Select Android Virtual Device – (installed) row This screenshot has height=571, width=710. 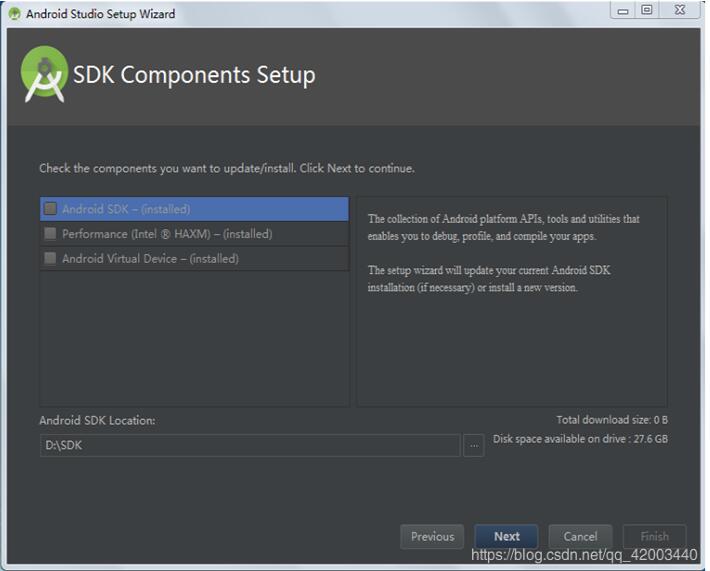pyautogui.click(x=194, y=259)
